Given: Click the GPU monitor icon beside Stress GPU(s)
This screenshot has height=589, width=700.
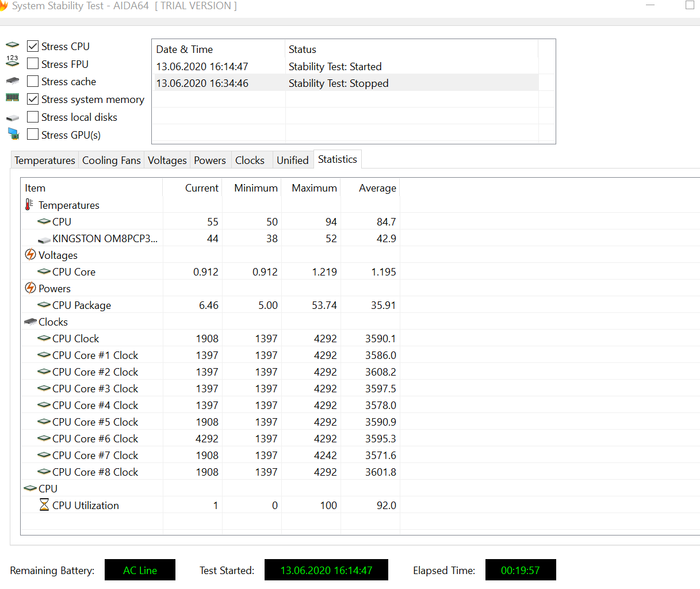Looking at the screenshot, I should point(13,133).
